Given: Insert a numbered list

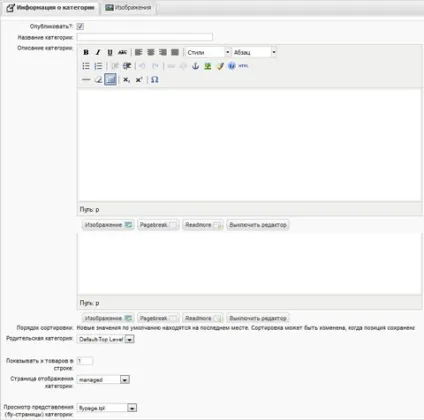Looking at the screenshot, I should tap(98, 66).
